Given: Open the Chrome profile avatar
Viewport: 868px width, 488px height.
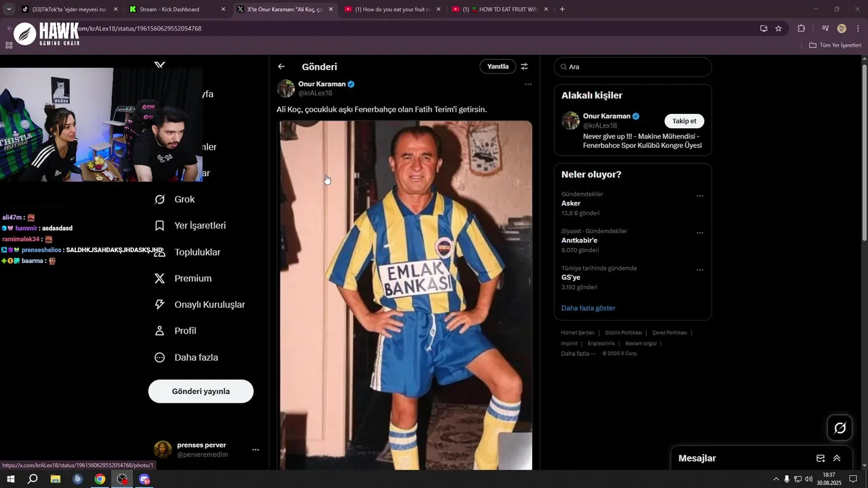Looking at the screenshot, I should (842, 28).
